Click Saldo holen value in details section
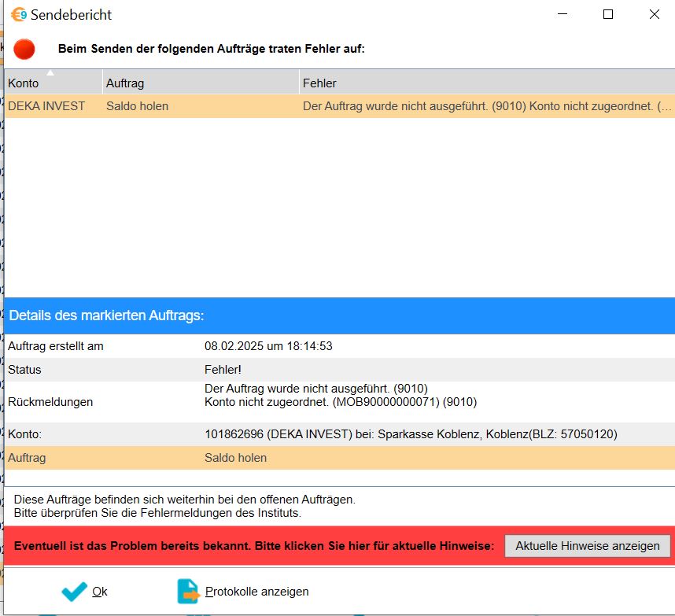This screenshot has height=616, width=675. tap(235, 458)
